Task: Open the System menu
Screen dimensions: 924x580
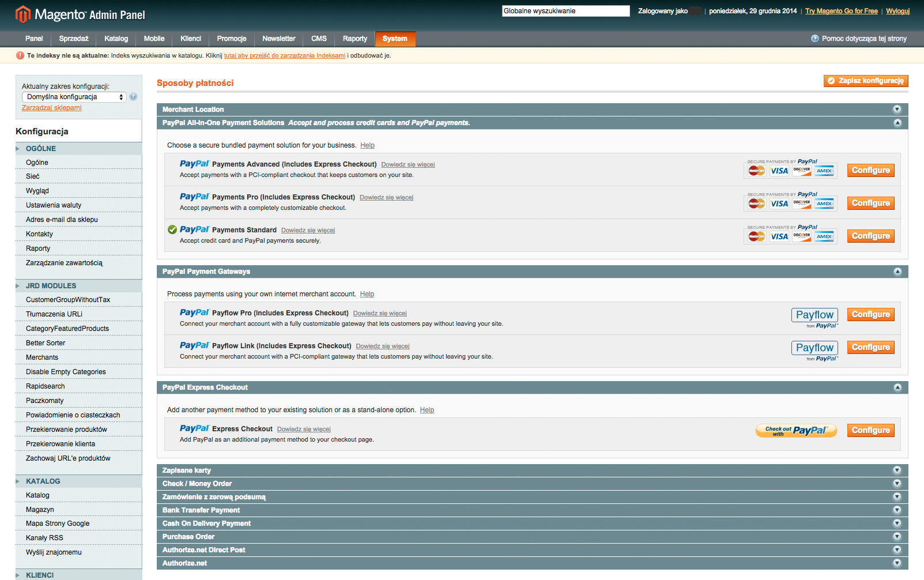Action: (x=395, y=39)
